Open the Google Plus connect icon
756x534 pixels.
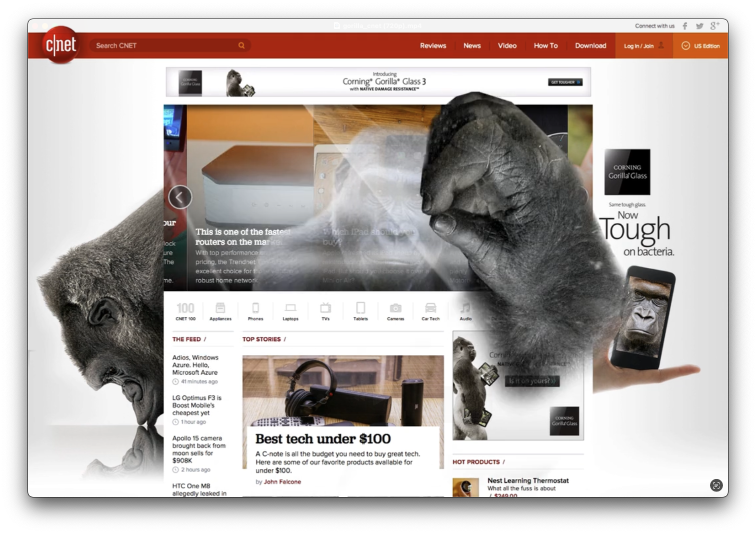(715, 26)
